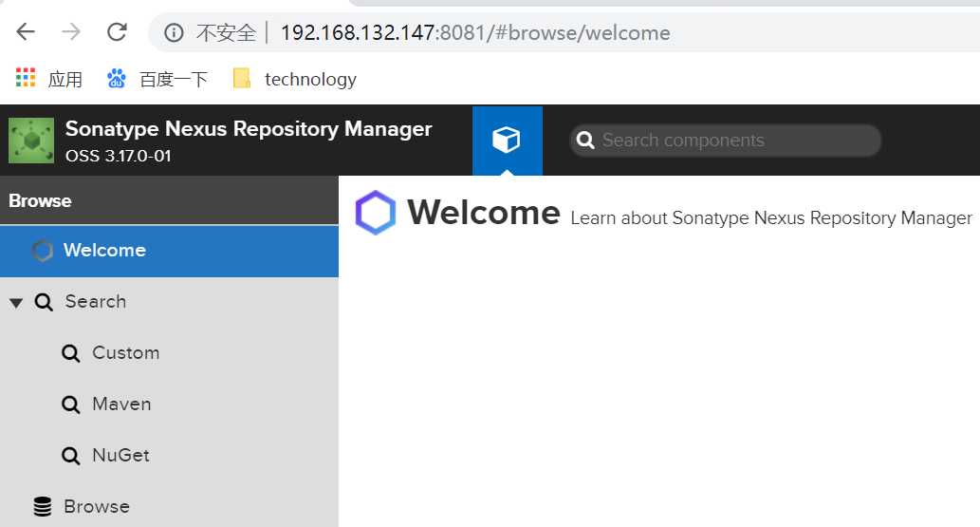
Task: Open Browse mode via cube icon
Action: pyautogui.click(x=507, y=141)
